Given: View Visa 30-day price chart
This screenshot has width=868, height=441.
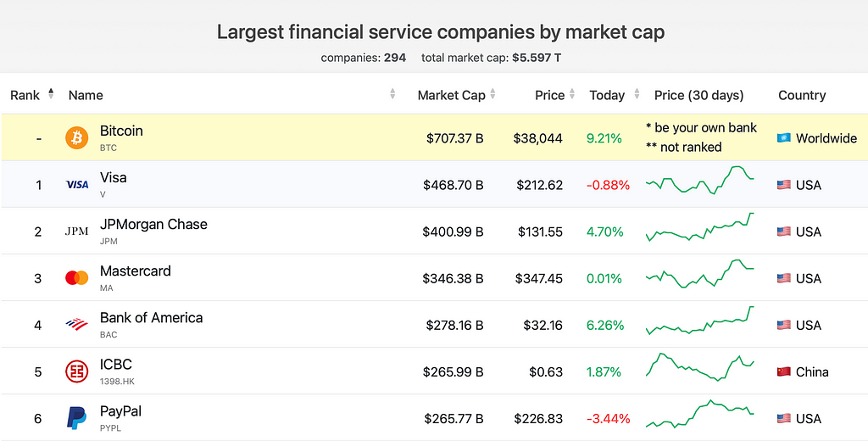Looking at the screenshot, I should click(699, 180).
